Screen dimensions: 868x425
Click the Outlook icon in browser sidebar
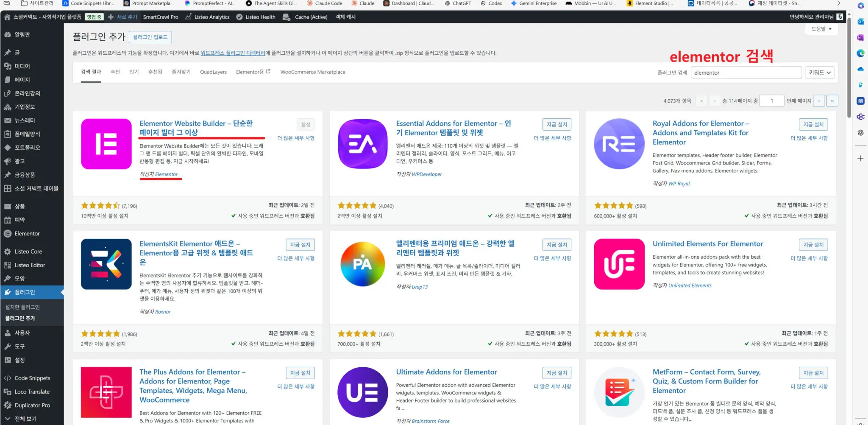point(860,22)
